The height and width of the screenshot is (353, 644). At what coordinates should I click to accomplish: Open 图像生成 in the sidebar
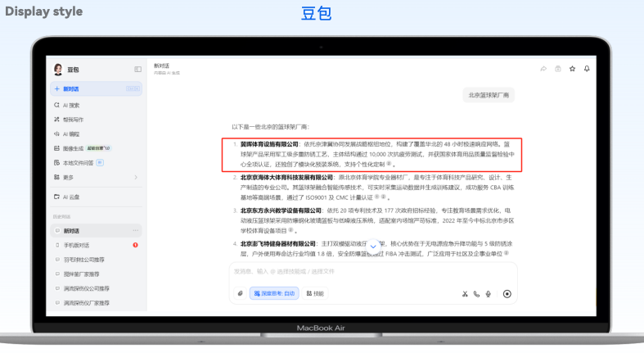(x=74, y=148)
